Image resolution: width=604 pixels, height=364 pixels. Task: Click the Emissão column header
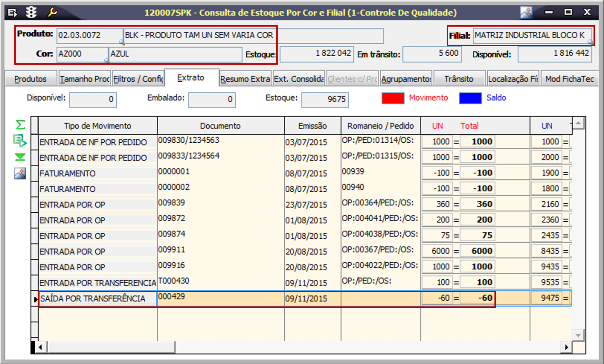pyautogui.click(x=312, y=126)
